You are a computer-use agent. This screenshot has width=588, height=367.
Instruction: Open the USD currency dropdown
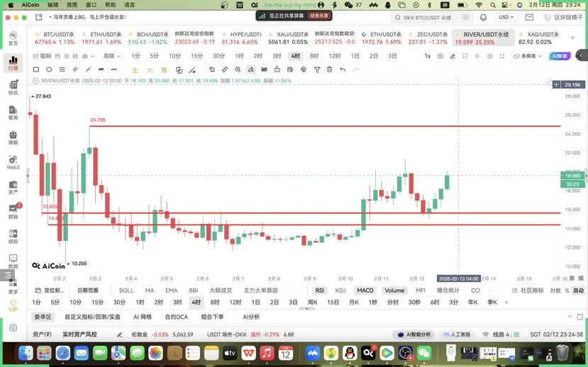tap(506, 17)
